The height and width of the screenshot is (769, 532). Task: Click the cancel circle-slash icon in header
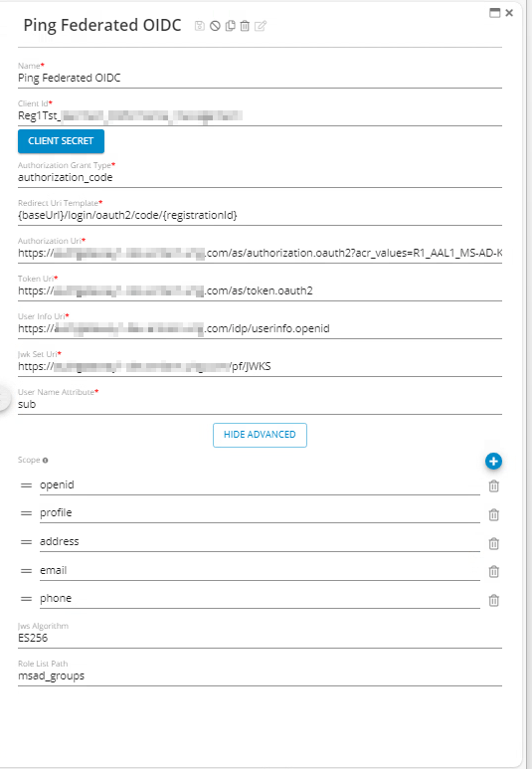[215, 26]
